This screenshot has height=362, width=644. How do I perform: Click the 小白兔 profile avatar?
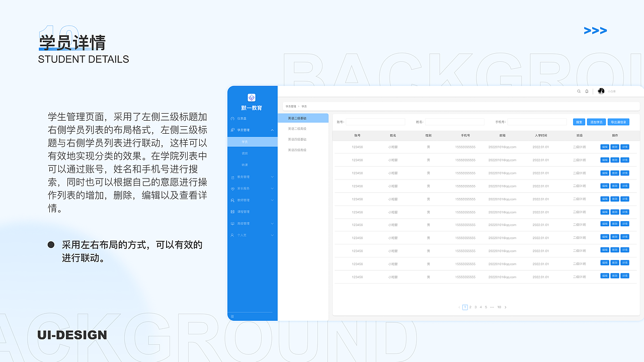(x=601, y=91)
